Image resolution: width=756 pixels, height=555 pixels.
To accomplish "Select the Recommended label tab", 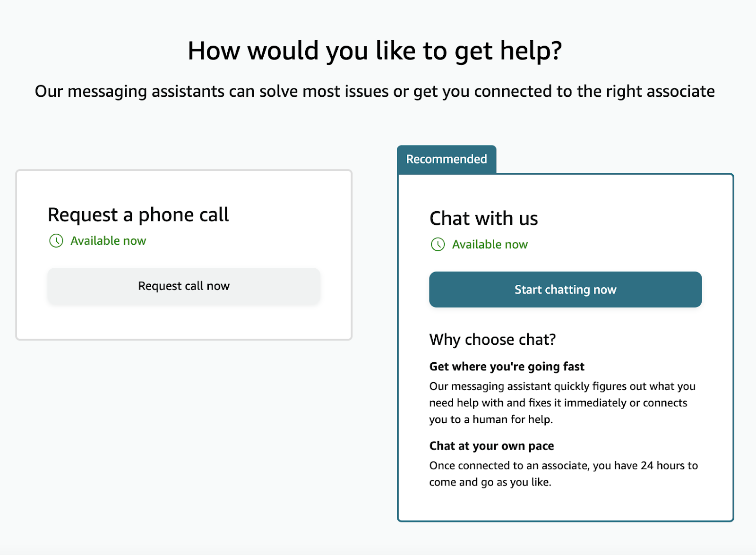I will pyautogui.click(x=447, y=160).
